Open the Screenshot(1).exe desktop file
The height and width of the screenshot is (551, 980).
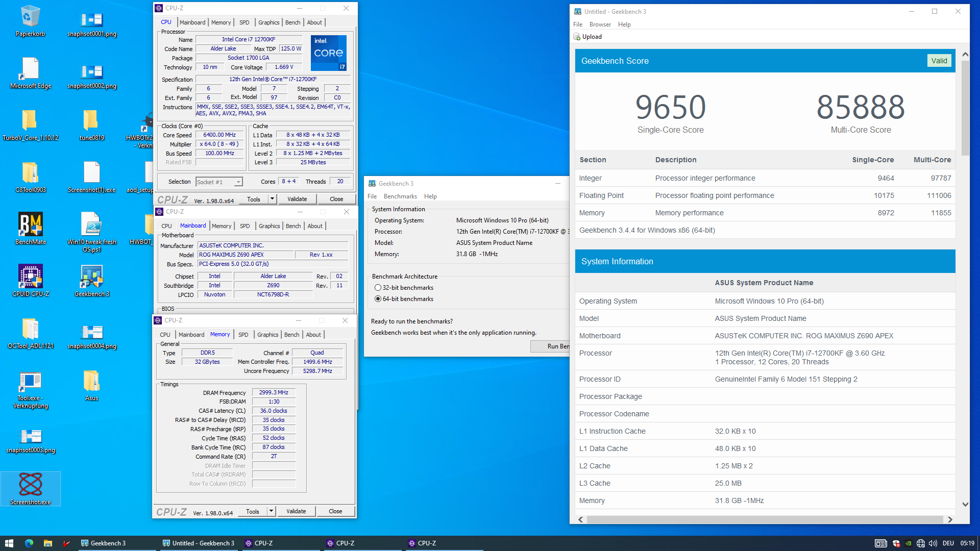coord(92,178)
